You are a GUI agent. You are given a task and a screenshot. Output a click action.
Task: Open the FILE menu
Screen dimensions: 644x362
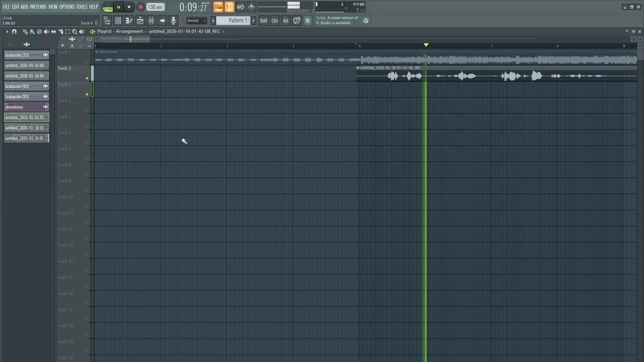[x=6, y=7]
